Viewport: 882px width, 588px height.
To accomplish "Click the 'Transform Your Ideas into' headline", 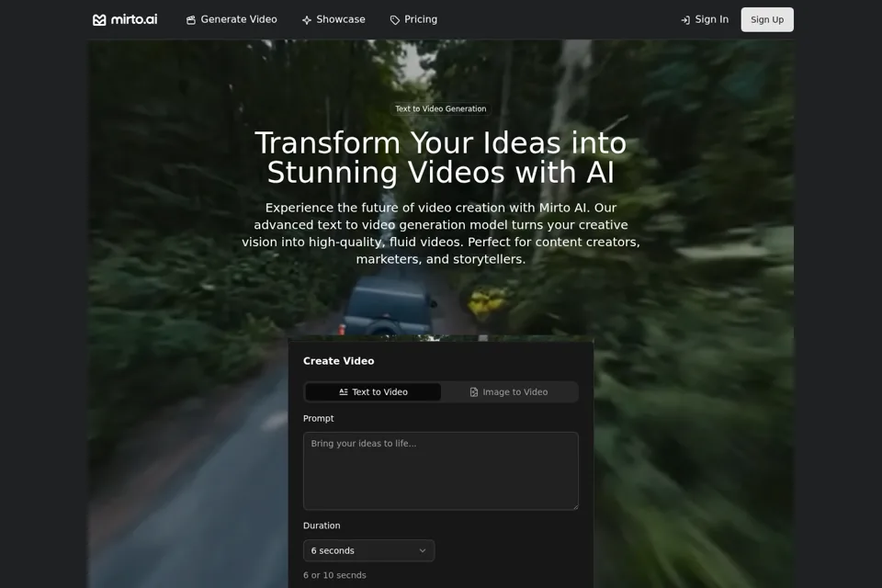I will (440, 143).
